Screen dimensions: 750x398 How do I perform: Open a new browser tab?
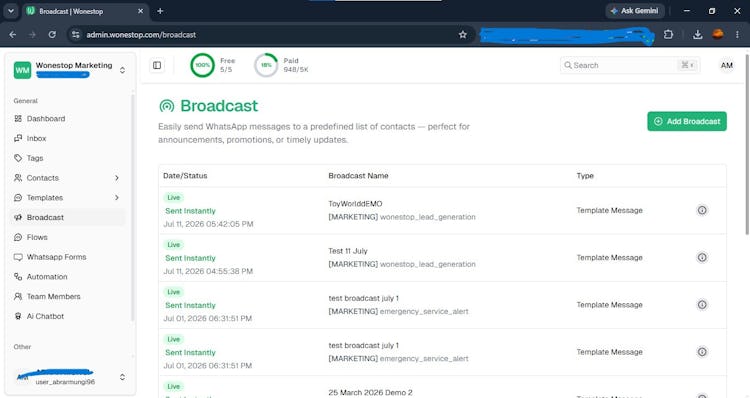(x=160, y=11)
